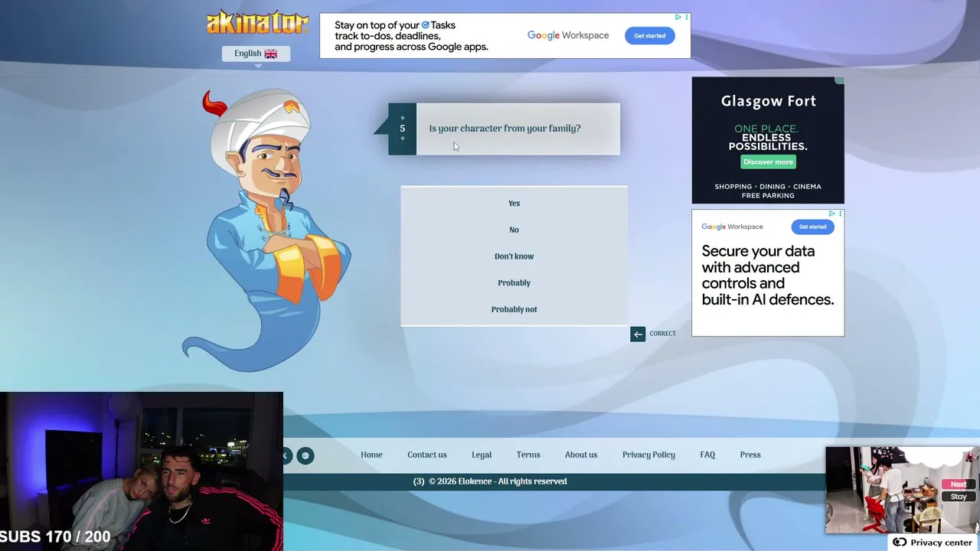
Task: Open the Privacy Policy footer link
Action: (648, 455)
